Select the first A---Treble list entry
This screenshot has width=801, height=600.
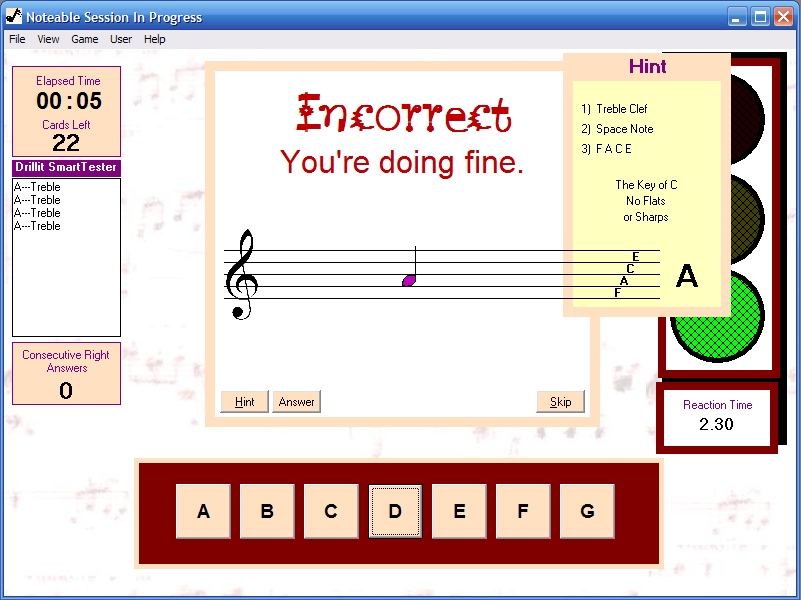pyautogui.click(x=37, y=187)
